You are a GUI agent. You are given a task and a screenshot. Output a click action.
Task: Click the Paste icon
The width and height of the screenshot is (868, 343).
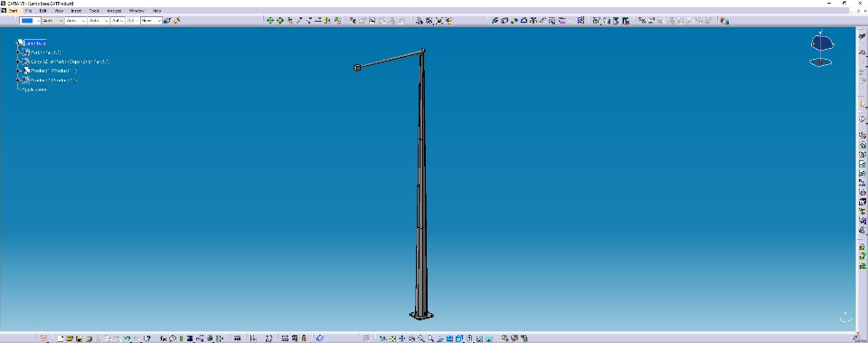(118, 338)
